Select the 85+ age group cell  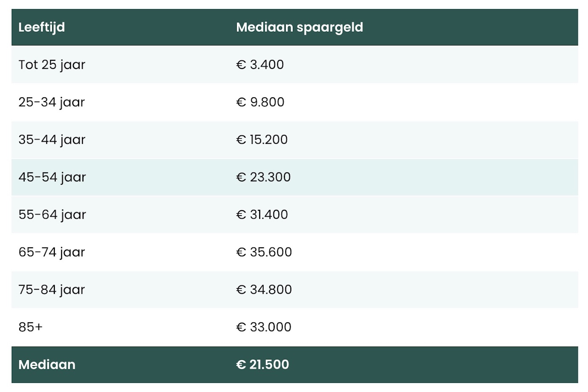pyautogui.click(x=31, y=327)
